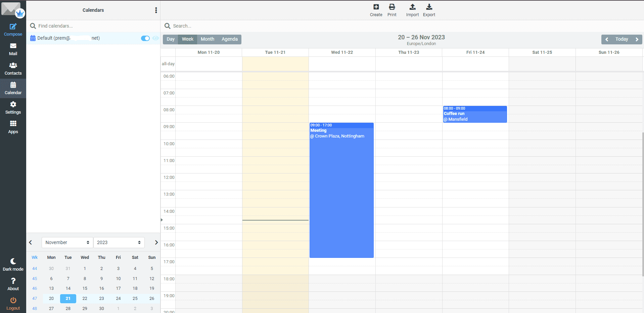Viewport: 644px width, 313px height.
Task: Open Contacts in the sidebar
Action: coord(13,69)
